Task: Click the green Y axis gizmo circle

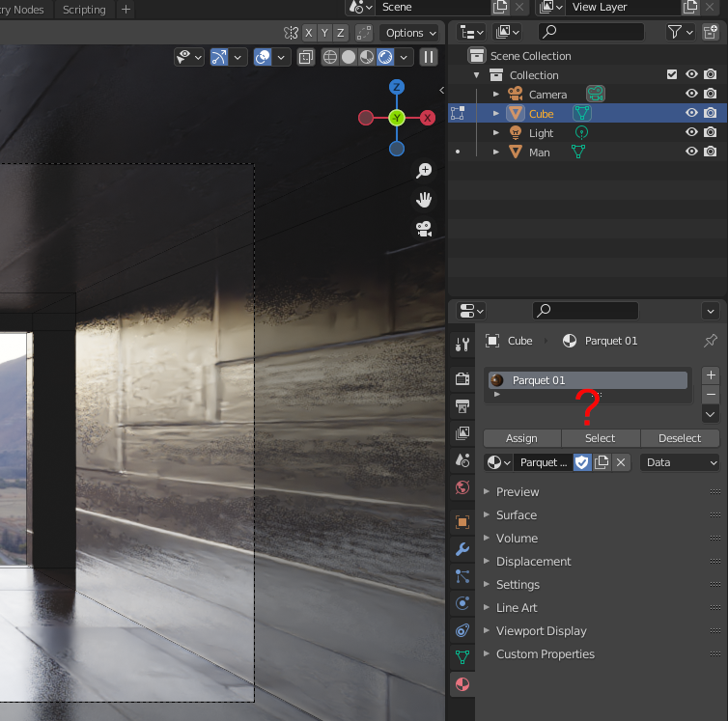Action: 397,118
